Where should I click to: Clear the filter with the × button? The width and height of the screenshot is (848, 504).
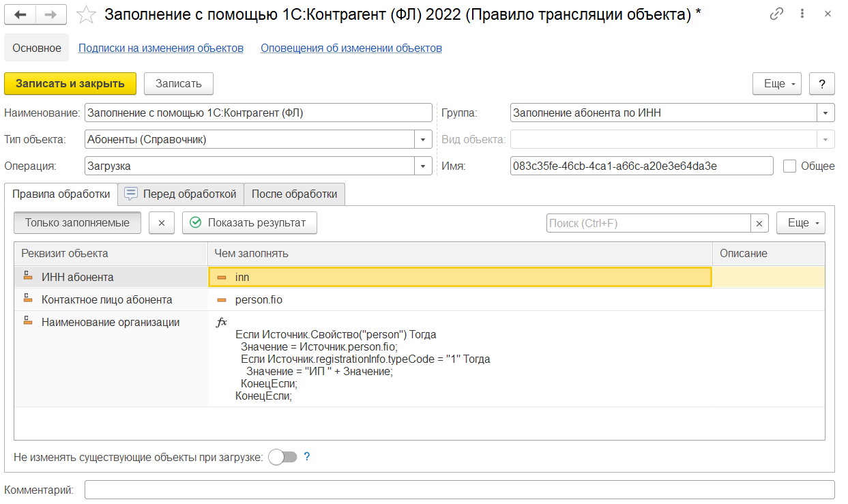click(x=162, y=223)
